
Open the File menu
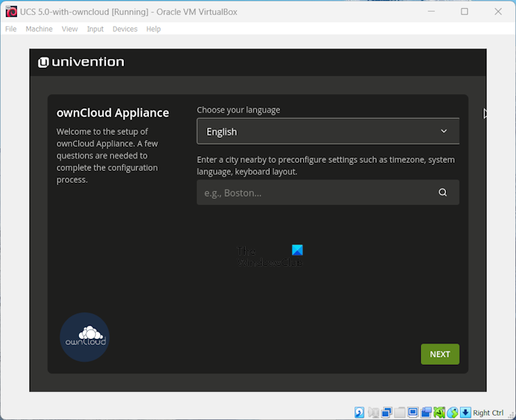coord(11,29)
